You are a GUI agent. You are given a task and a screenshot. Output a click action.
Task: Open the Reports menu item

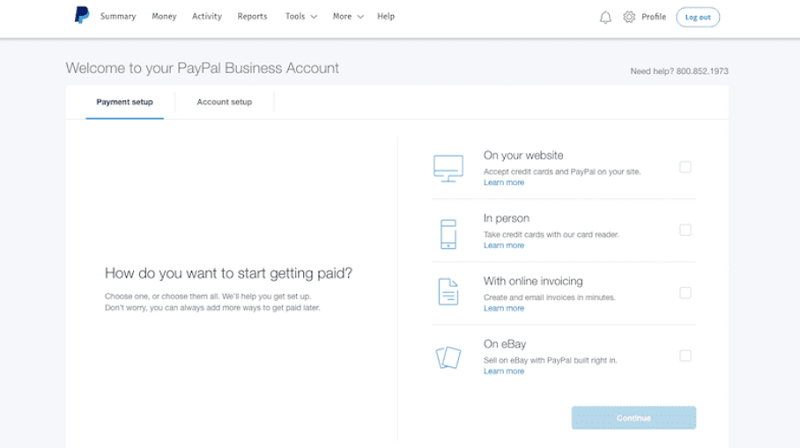[x=252, y=16]
